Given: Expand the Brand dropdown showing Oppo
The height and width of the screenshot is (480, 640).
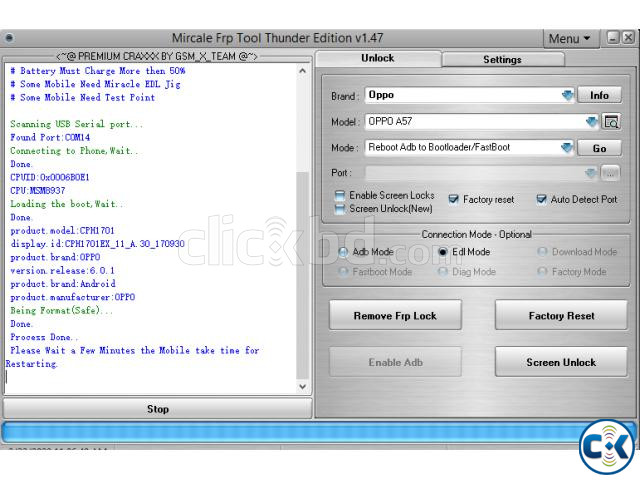Looking at the screenshot, I should point(567,96).
